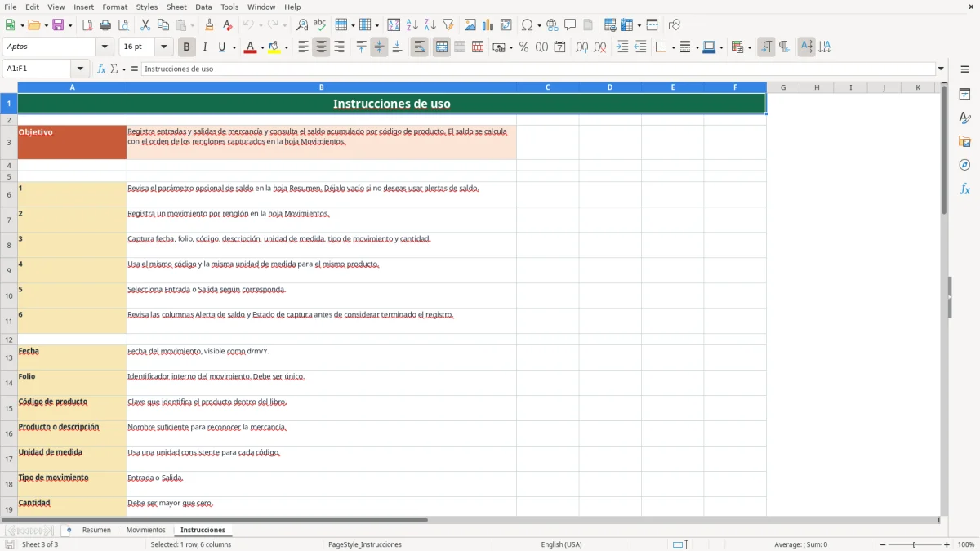This screenshot has height=551, width=980.
Task: Toggle Center Horizontally alignment
Action: coord(321,47)
